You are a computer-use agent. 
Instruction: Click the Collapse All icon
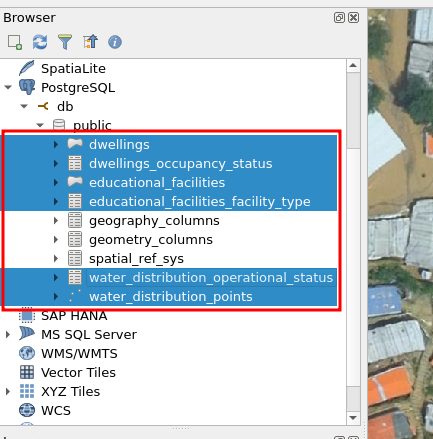coord(90,42)
